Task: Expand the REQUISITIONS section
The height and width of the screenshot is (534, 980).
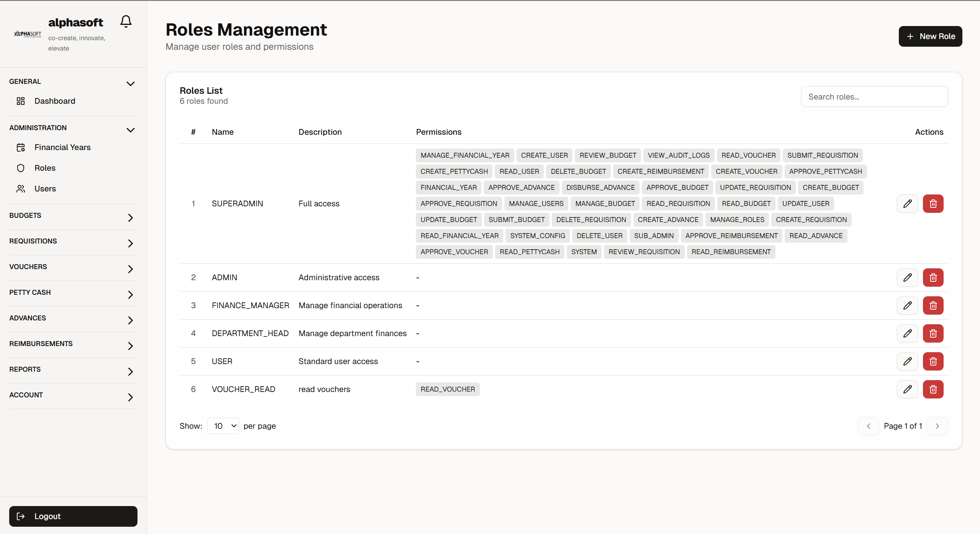Action: (x=130, y=243)
